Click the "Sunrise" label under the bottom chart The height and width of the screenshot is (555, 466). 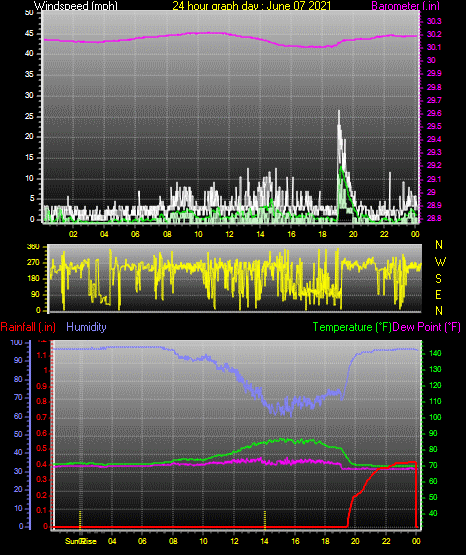point(80,541)
